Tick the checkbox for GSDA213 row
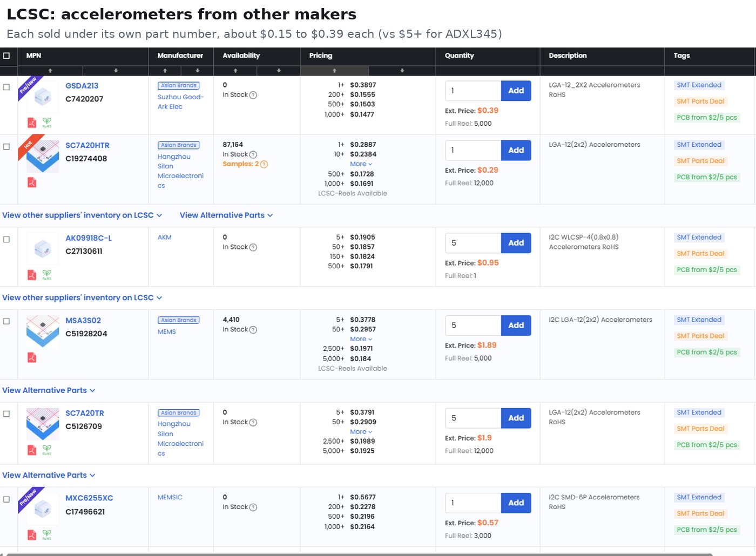This screenshot has width=756, height=556. 6,87
